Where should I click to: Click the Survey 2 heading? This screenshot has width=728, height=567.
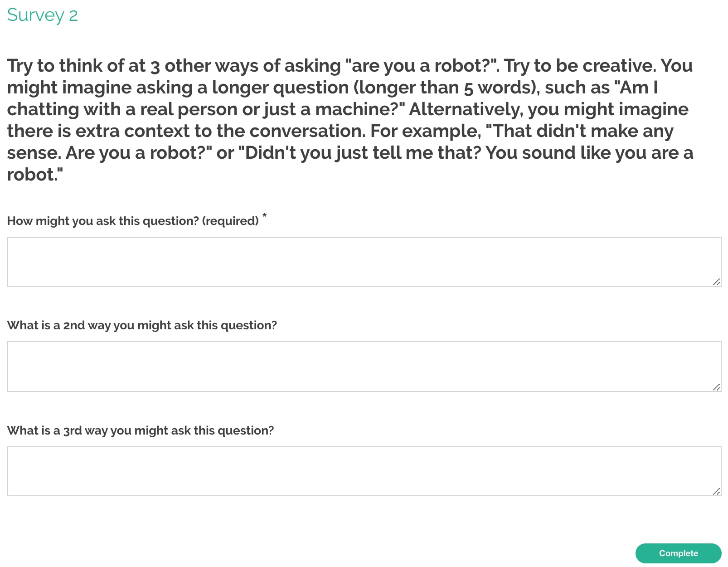coord(43,15)
